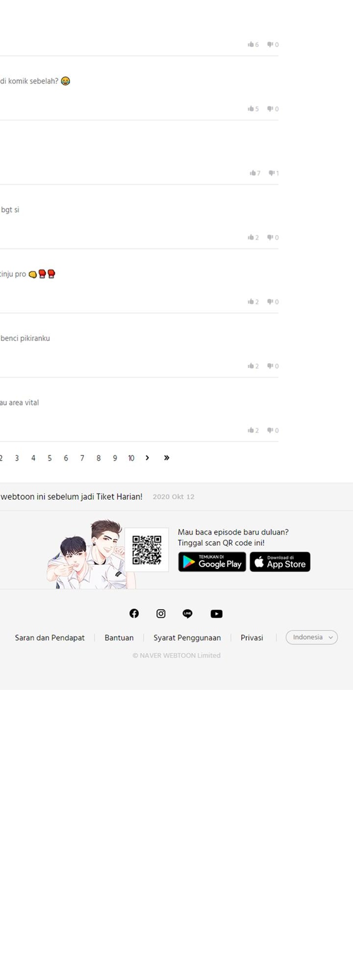Like the comment with 7 thumbs up
353x980 pixels.
pyautogui.click(x=255, y=173)
